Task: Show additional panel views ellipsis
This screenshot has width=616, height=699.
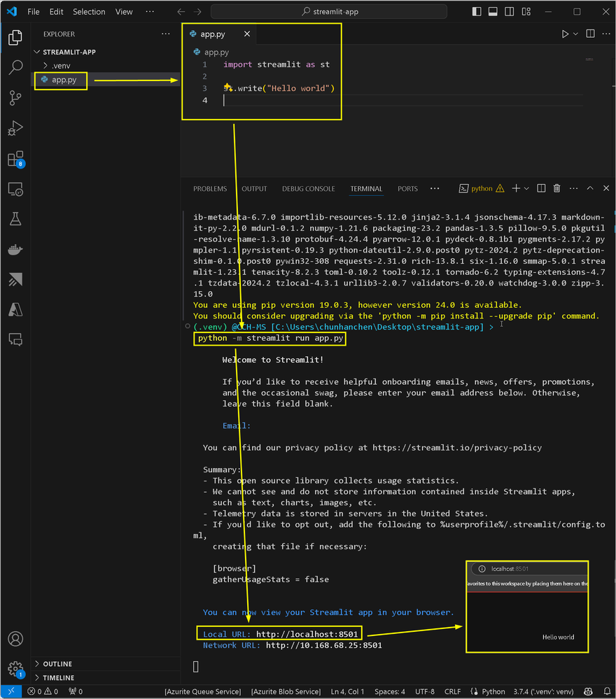Action: pos(435,189)
